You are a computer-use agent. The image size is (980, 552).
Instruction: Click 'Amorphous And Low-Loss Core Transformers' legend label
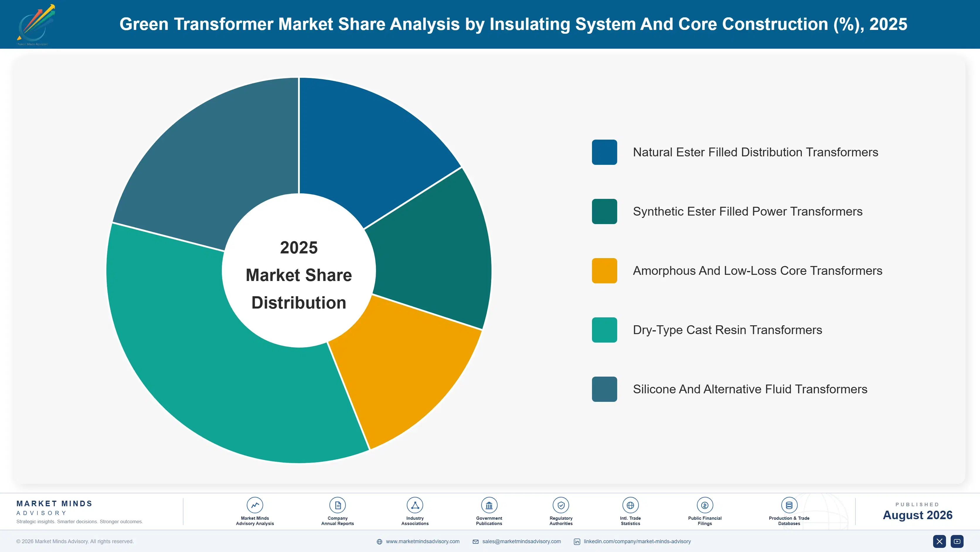758,271
